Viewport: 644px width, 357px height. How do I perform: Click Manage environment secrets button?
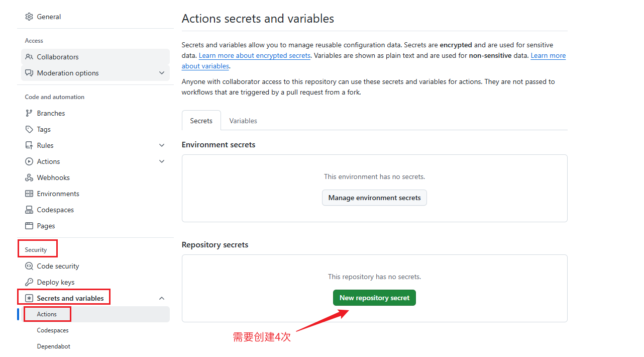point(374,198)
